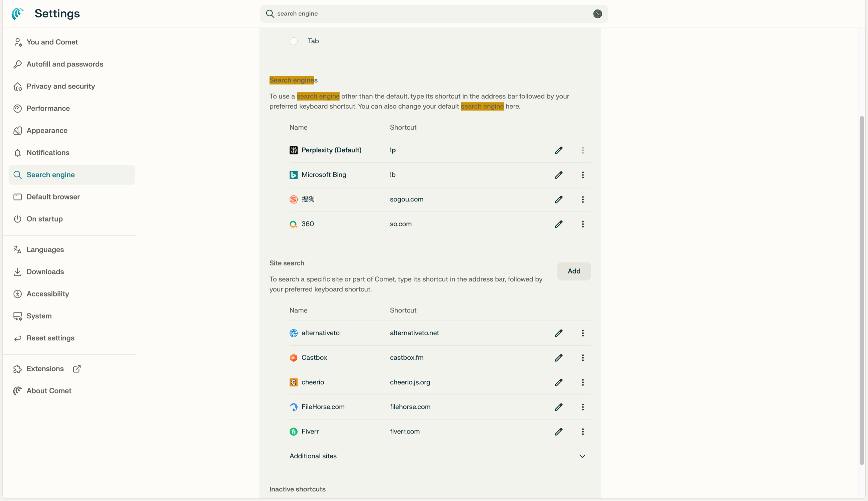Viewport: 868px width, 501px height.
Task: Open Extensions in a new tab
Action: [45, 369]
